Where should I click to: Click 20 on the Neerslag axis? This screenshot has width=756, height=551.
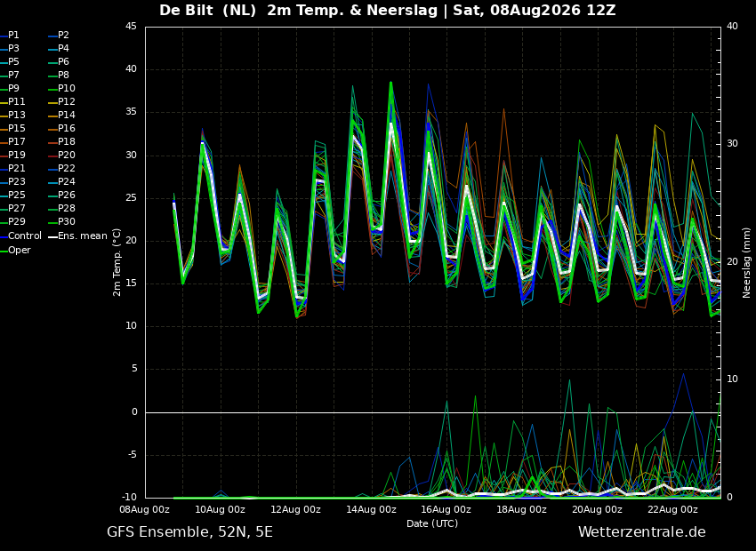coord(732,261)
